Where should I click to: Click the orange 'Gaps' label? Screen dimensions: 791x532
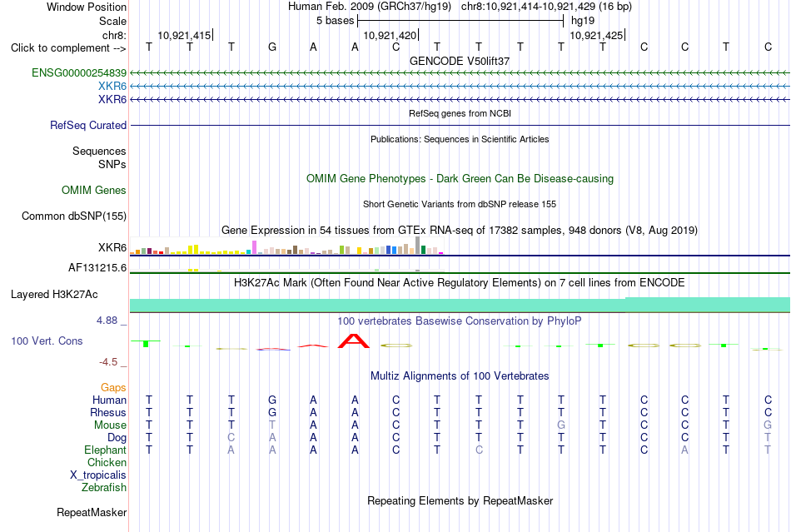point(113,387)
